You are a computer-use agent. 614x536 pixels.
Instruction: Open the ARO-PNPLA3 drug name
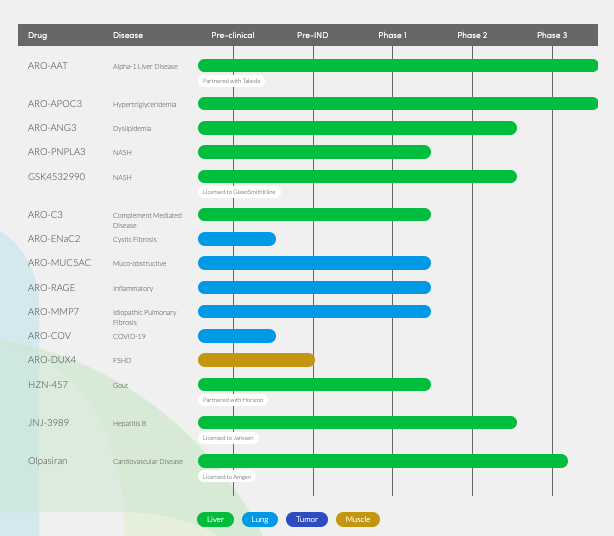tap(56, 152)
